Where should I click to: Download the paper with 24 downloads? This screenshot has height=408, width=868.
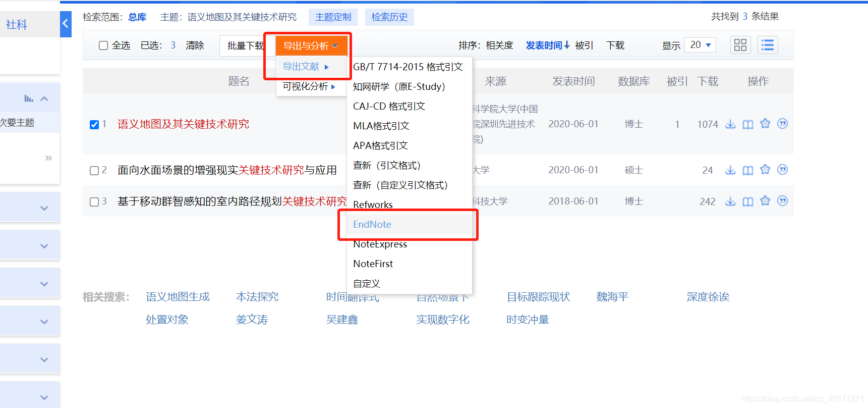[x=730, y=170]
